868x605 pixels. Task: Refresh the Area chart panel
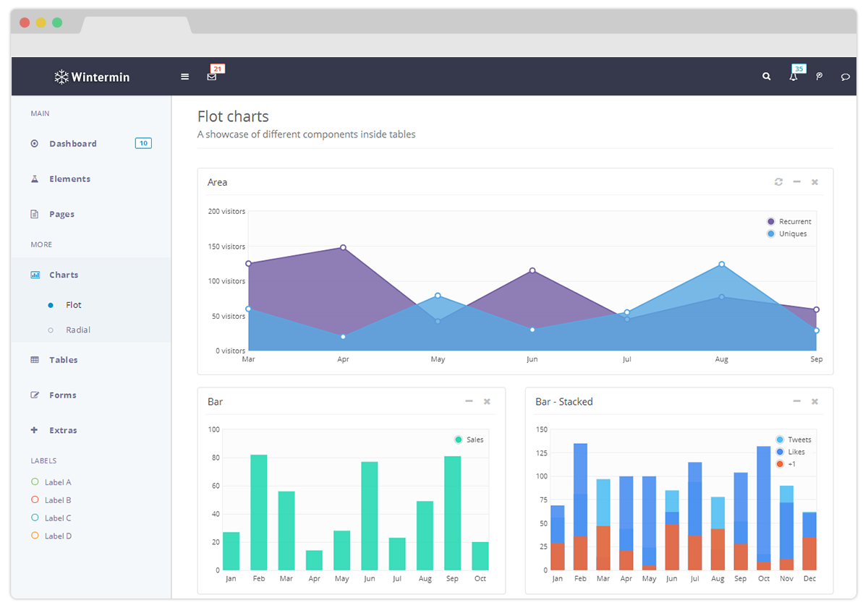778,182
